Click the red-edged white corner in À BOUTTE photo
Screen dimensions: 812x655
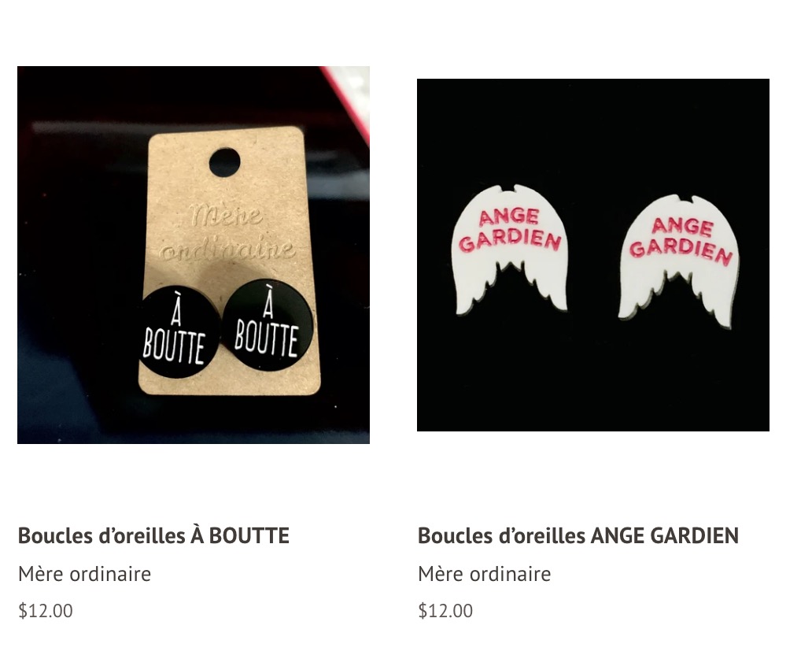(348, 98)
